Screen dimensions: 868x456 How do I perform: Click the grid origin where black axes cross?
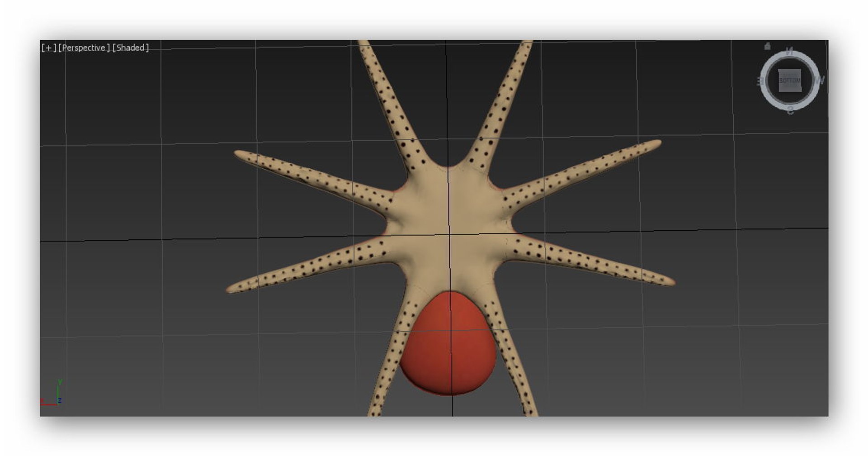pyautogui.click(x=449, y=234)
